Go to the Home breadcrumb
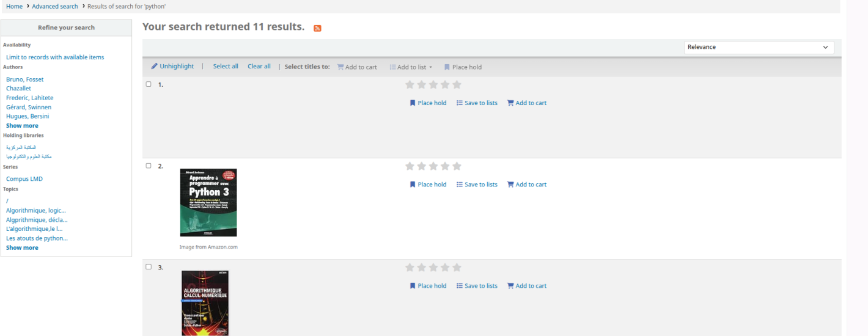Viewport: 868px width, 336px height. [14, 6]
